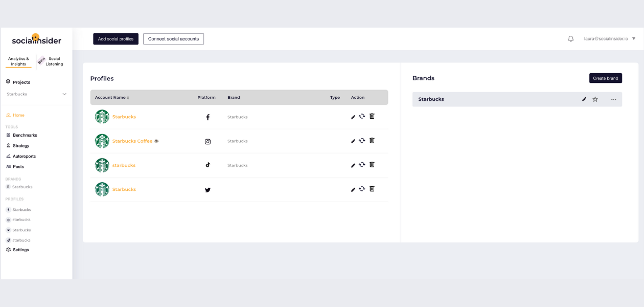Click the Type column header

[x=335, y=97]
